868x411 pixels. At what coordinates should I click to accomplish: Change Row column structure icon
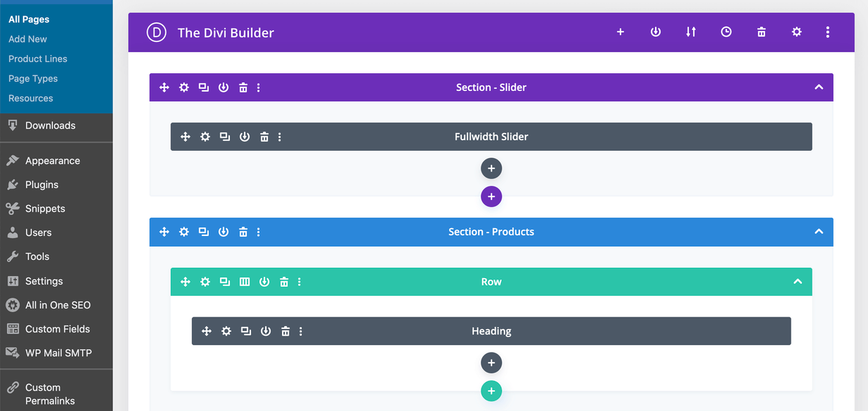pos(245,282)
